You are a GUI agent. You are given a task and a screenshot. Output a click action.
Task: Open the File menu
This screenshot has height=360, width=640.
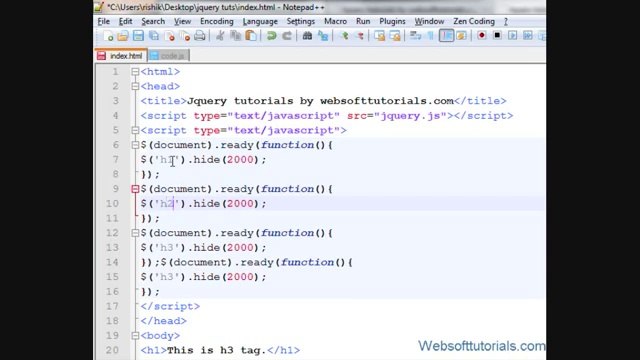(x=104, y=21)
